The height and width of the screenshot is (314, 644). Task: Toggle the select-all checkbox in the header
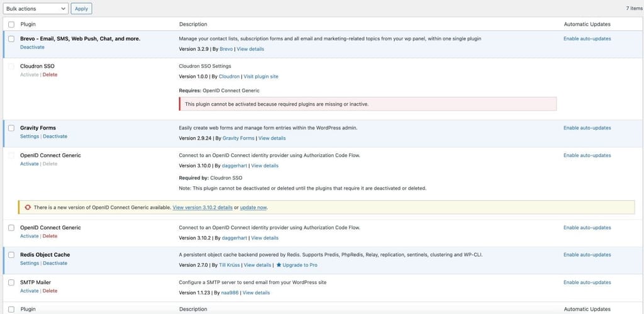pyautogui.click(x=11, y=25)
